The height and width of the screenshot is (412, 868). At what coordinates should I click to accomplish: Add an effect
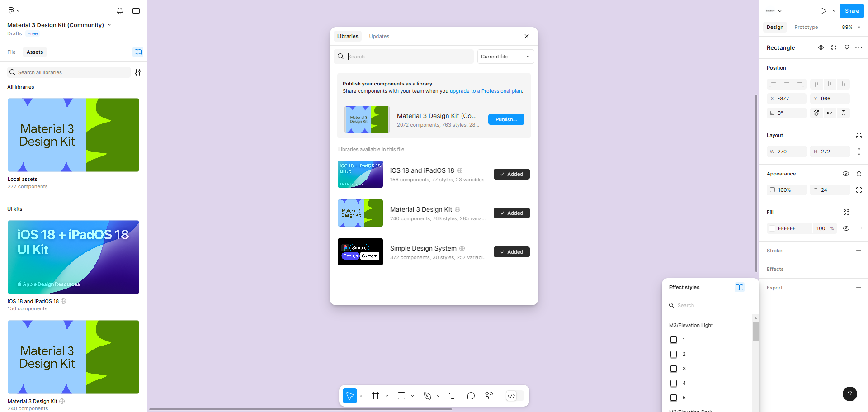coord(859,269)
